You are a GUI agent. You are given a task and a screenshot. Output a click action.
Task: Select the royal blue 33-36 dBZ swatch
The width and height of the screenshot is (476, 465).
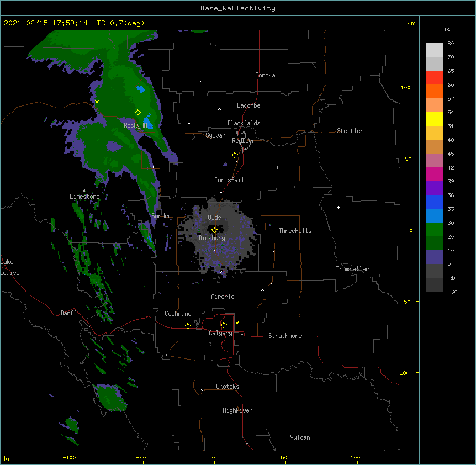pyautogui.click(x=434, y=202)
